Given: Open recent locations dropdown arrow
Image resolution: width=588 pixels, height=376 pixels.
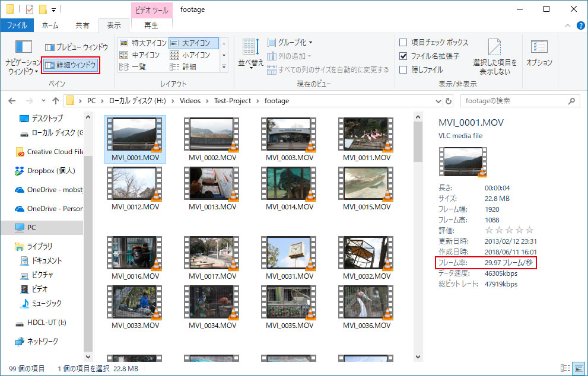Looking at the screenshot, I should coord(43,101).
